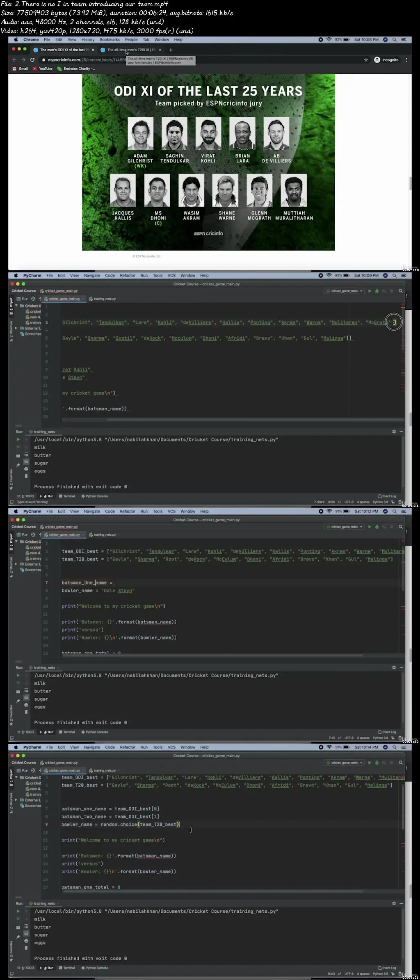Switch to training_nets.py editor tab, 10:09 PM PyCharm
This screenshot has height=980, width=420.
click(104, 299)
